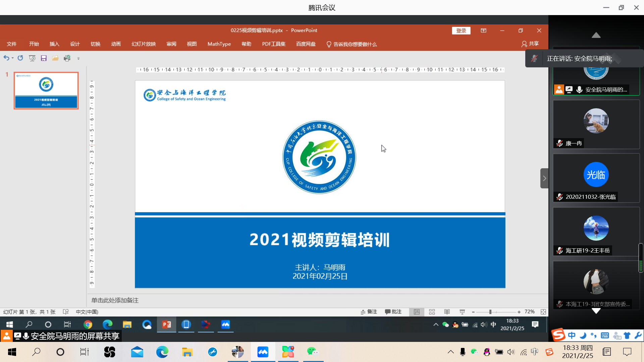The image size is (644, 362).
Task: Launch Microsoft Edge from the taskbar
Action: [162, 352]
